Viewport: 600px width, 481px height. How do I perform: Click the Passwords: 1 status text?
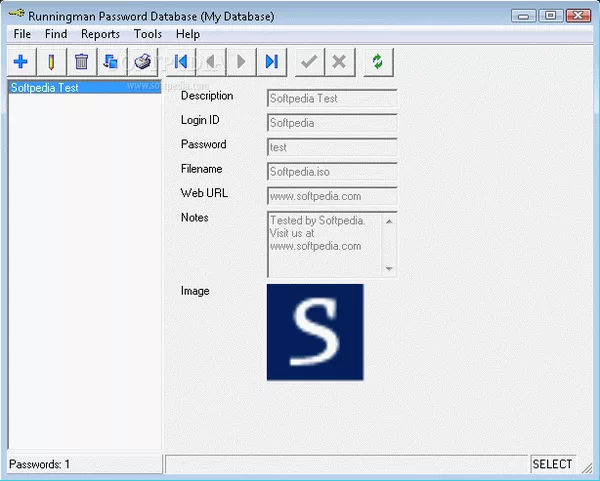click(x=39, y=464)
